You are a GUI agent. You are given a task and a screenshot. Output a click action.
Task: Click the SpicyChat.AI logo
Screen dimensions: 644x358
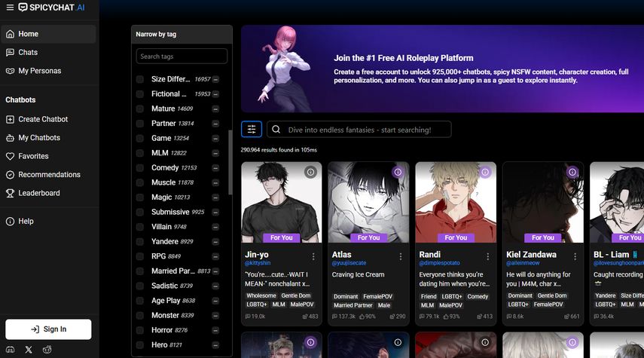point(52,8)
